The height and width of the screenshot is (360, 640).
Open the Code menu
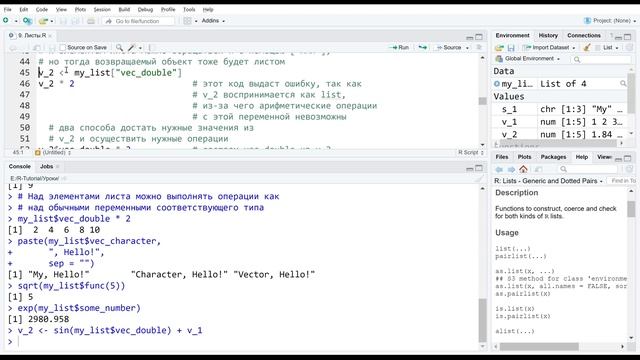[x=42, y=9]
